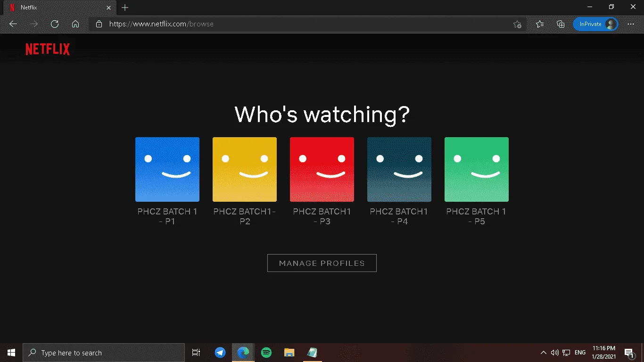The height and width of the screenshot is (362, 644).
Task: Click the profile name text 'PHCZ BATCH1 - P3'
Action: (322, 216)
